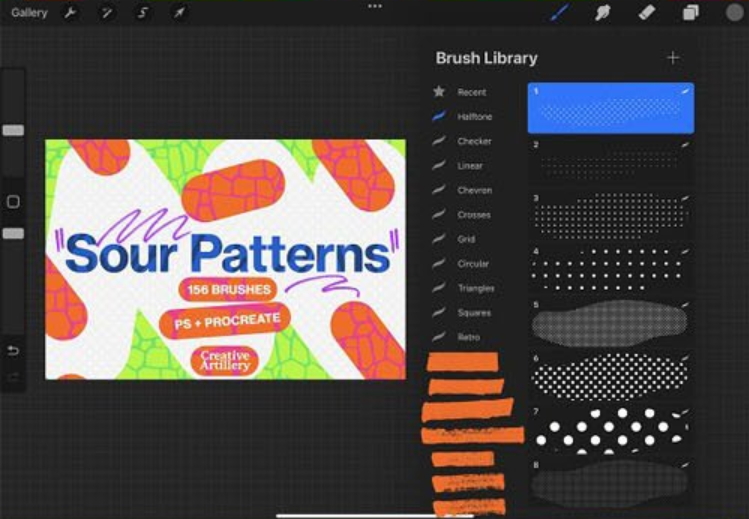Tap the square Modify button on sidebar
The height and width of the screenshot is (519, 749).
click(13, 202)
